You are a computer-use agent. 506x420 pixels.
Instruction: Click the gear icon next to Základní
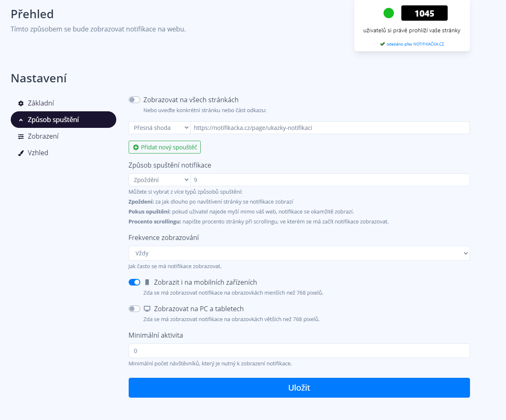tap(21, 103)
